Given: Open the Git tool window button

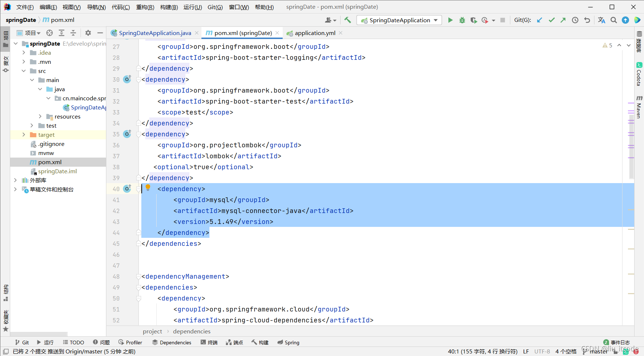Looking at the screenshot, I should (x=22, y=342).
